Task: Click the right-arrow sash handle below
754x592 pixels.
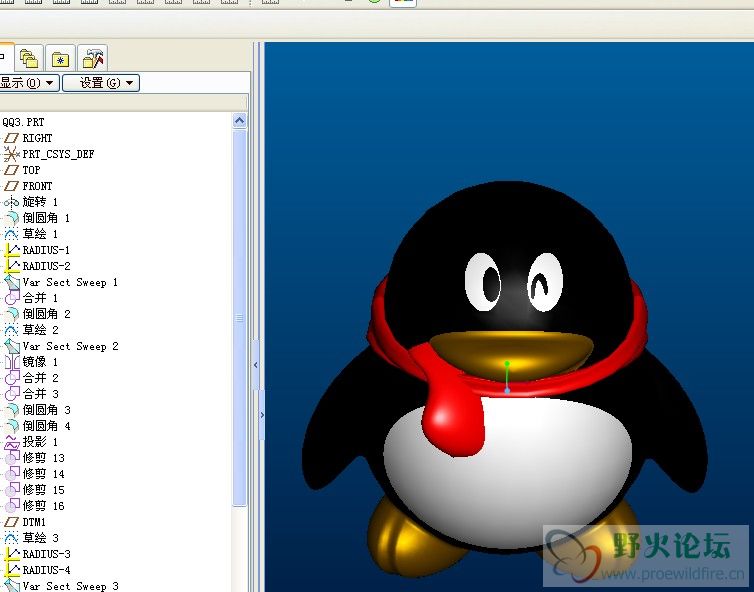Action: [x=262, y=415]
